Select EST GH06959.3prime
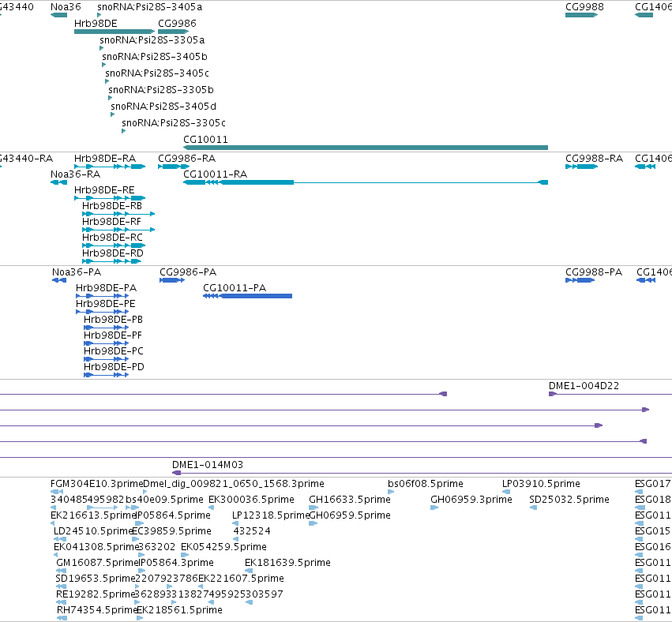The width and height of the screenshot is (672, 622). click(471, 500)
